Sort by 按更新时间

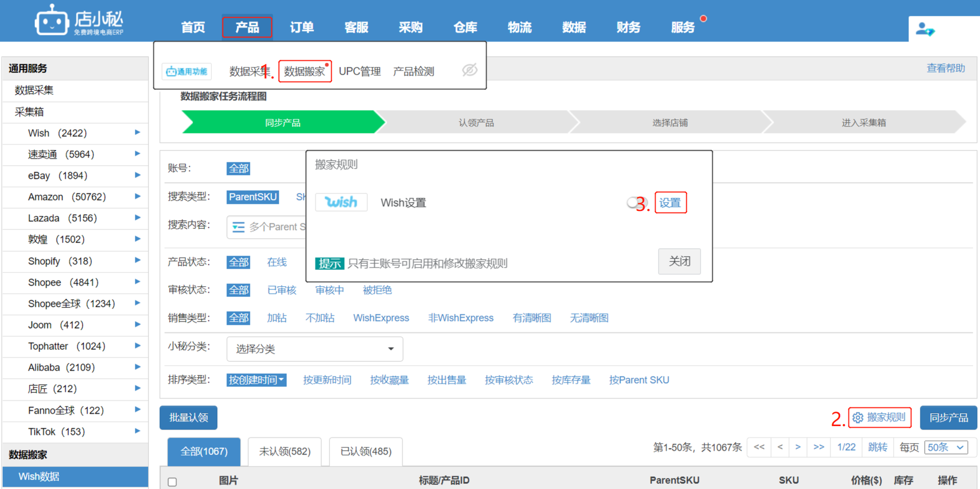tap(327, 380)
